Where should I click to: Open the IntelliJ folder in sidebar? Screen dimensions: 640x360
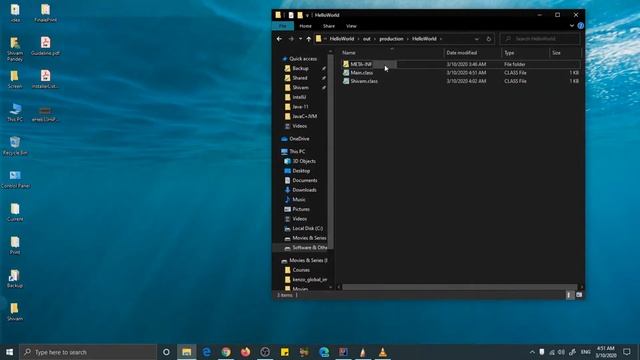(x=299, y=97)
